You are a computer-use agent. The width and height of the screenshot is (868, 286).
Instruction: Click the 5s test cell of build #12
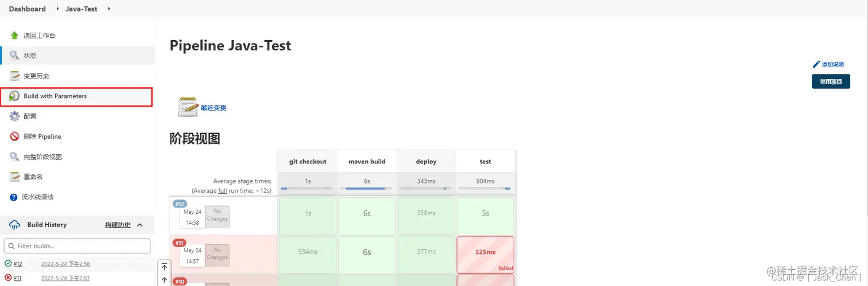pyautogui.click(x=485, y=216)
